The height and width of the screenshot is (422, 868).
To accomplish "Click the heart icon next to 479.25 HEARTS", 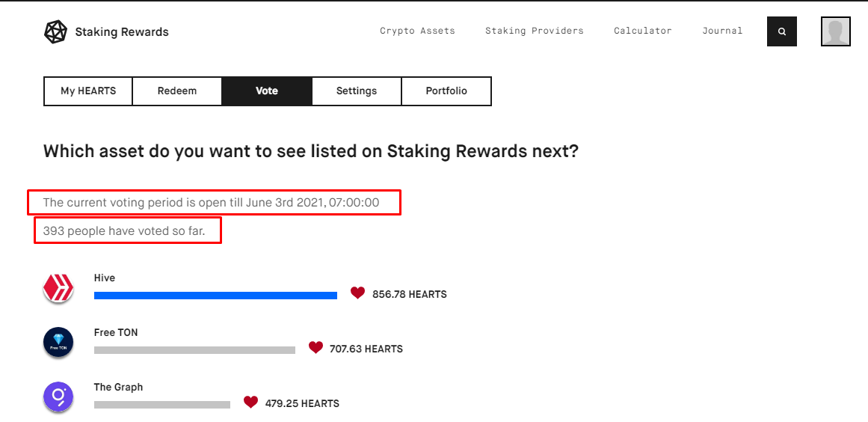I will click(x=250, y=402).
